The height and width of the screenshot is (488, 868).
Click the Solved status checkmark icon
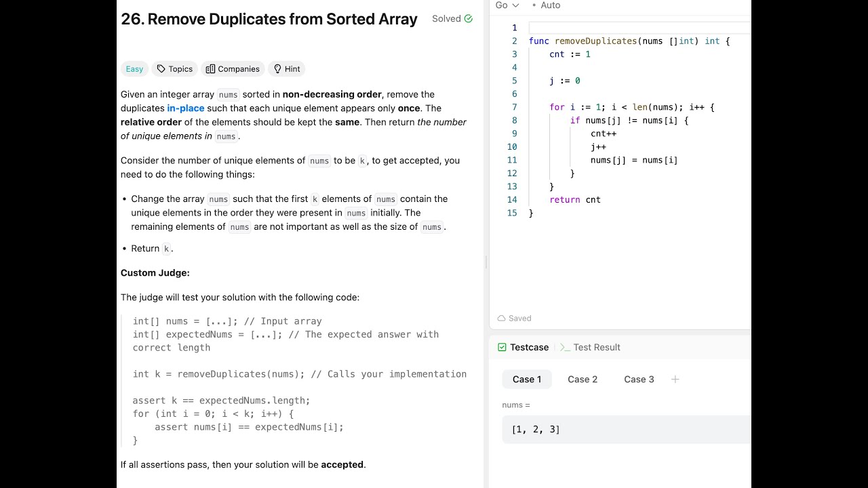point(468,19)
